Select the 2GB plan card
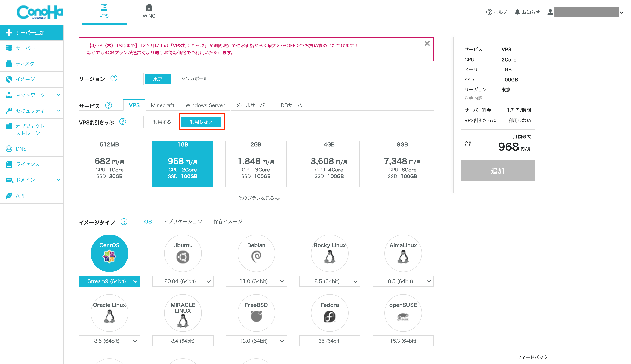Screen dimensions: 631x364 pos(256,164)
